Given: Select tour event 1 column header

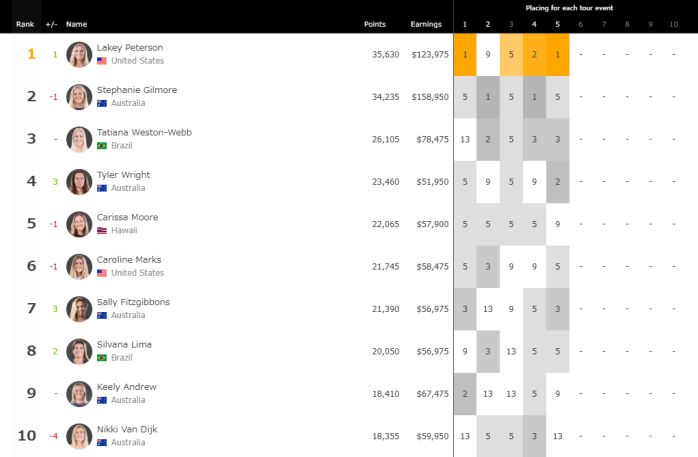Looking at the screenshot, I should (465, 23).
